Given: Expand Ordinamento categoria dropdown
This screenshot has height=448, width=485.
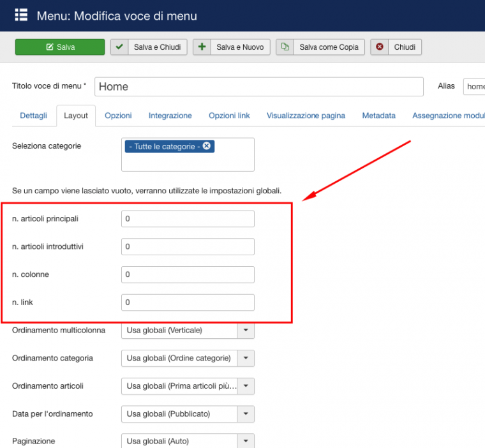Looking at the screenshot, I should (x=246, y=358).
